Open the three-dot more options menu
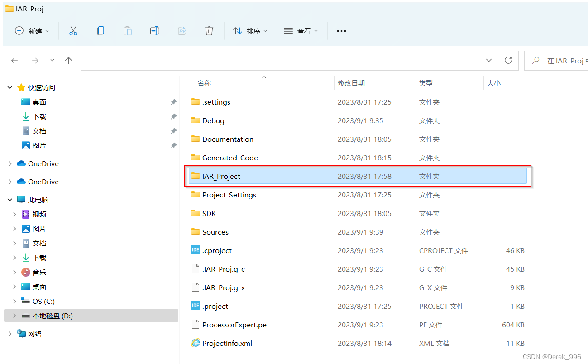This screenshot has width=588, height=364. tap(341, 31)
